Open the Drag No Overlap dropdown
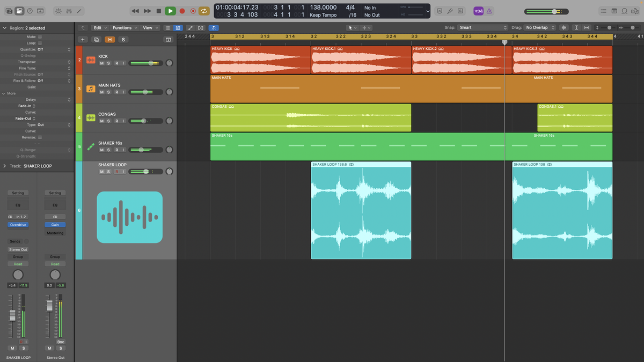The width and height of the screenshot is (644, 362). click(x=540, y=28)
